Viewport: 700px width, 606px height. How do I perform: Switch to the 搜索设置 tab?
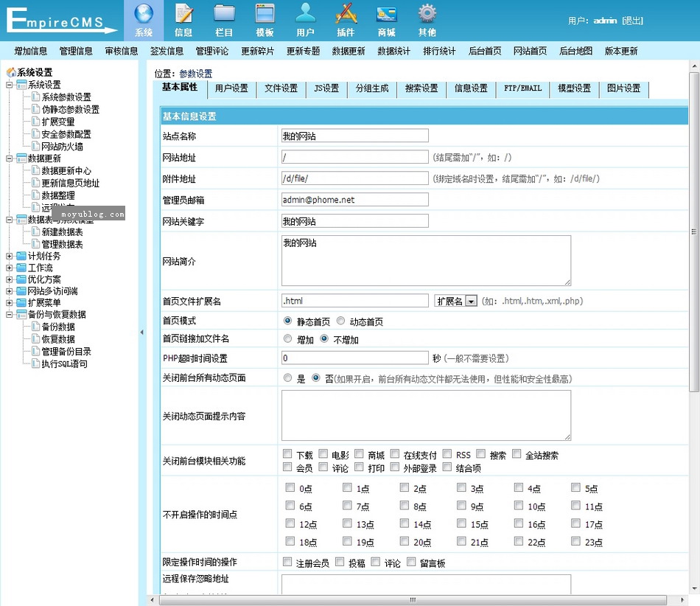click(421, 88)
